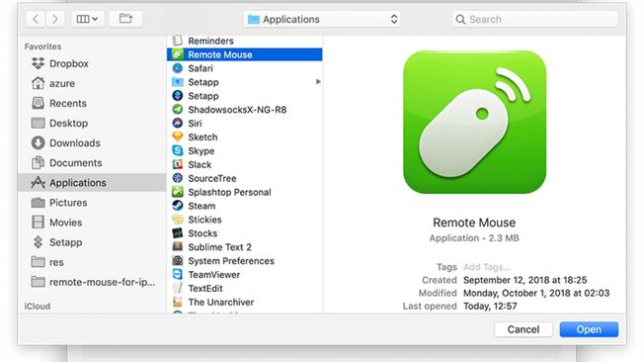Select Splashtop Personal in the list

244,192
